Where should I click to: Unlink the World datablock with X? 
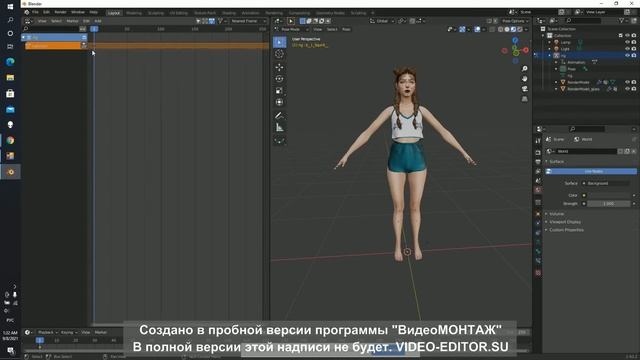[x=634, y=151]
